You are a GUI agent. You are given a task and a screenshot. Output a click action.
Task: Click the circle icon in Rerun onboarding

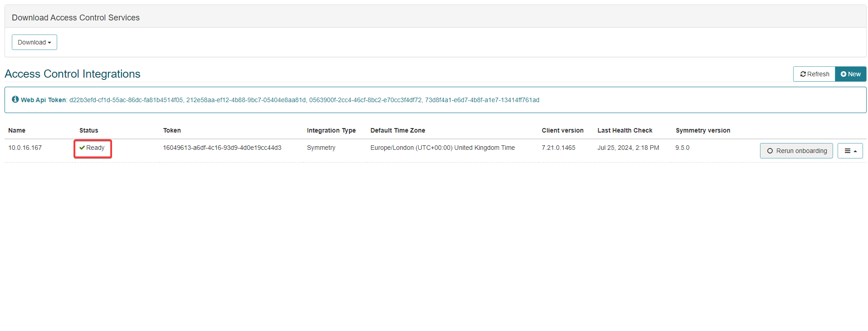[x=770, y=151]
